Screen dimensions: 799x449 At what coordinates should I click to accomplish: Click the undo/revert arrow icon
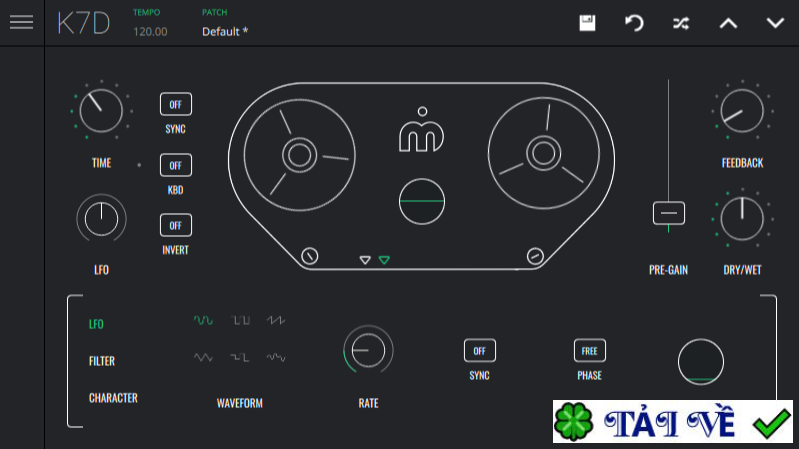[634, 23]
